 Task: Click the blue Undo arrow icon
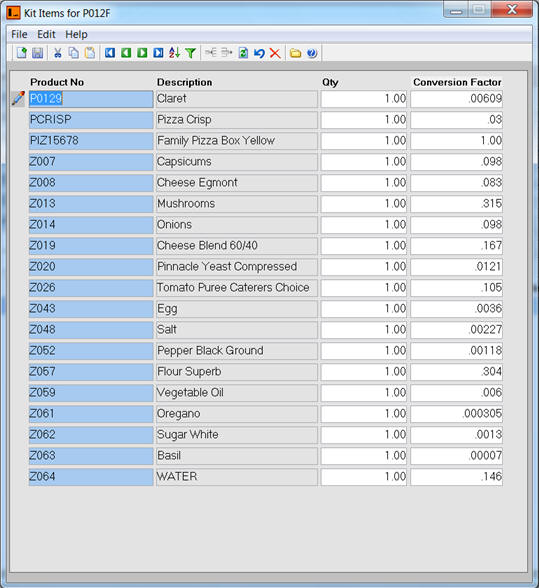[259, 53]
